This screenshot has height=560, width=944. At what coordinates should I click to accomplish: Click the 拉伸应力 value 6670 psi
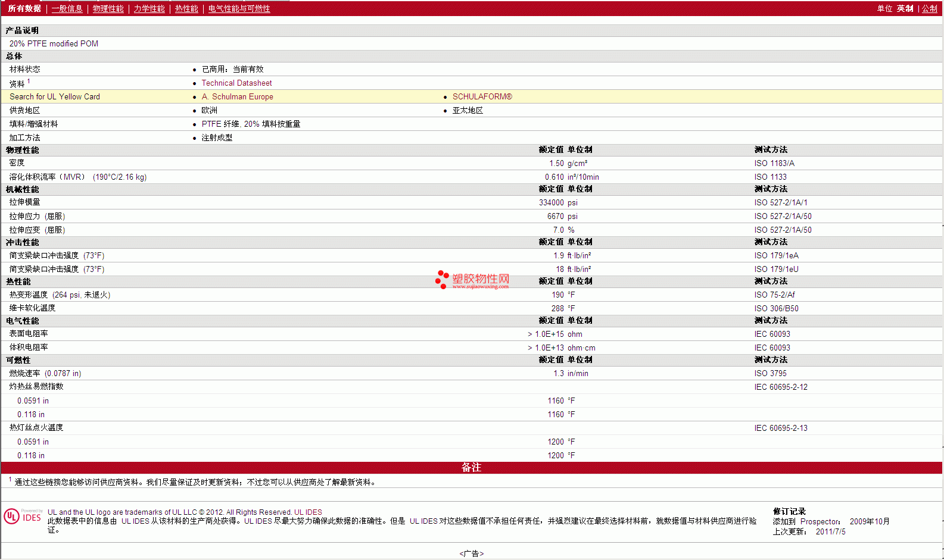(562, 217)
